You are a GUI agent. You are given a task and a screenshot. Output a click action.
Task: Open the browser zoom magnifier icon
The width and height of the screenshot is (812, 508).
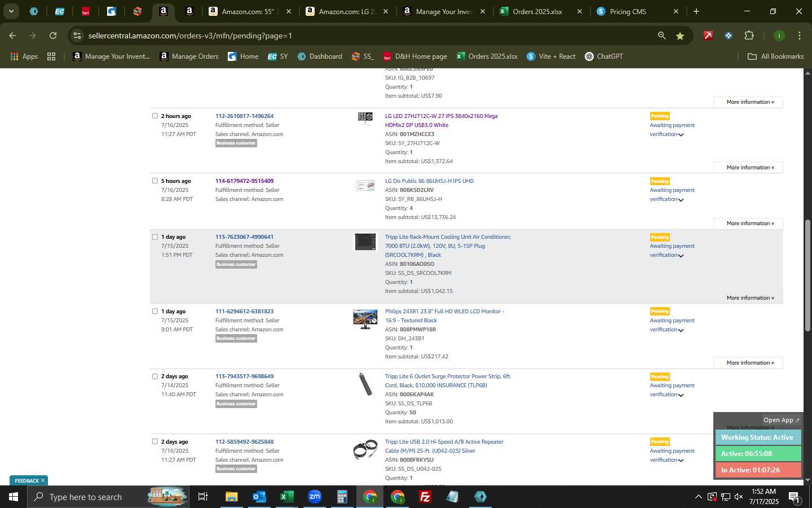661,36
